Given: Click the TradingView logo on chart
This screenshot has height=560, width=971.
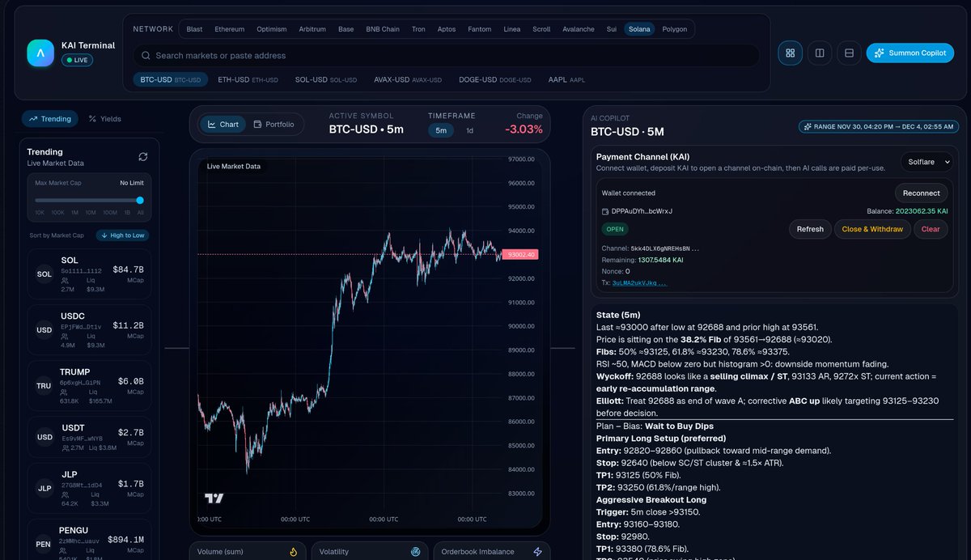Looking at the screenshot, I should [214, 498].
